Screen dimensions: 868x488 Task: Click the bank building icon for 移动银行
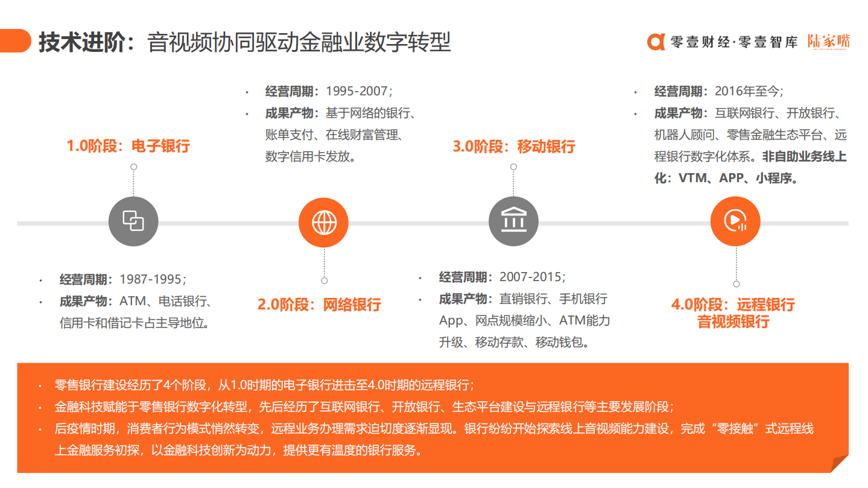(x=513, y=221)
